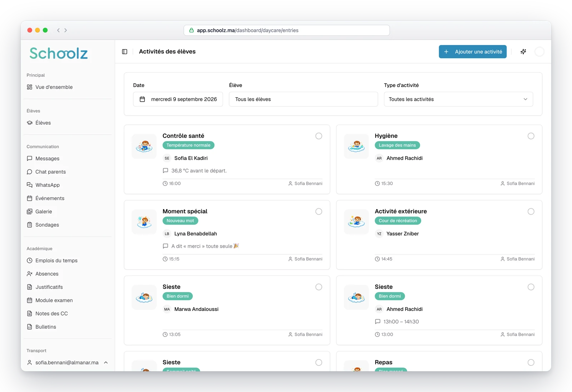This screenshot has height=392, width=572.
Task: Select the Hygiène card radio circle
Action: (531, 136)
